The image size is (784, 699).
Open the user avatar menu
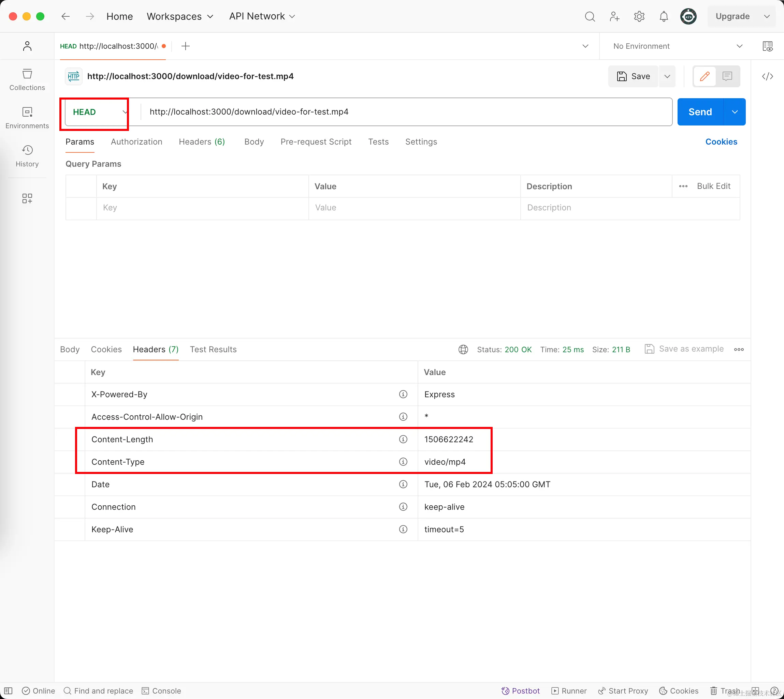click(688, 16)
